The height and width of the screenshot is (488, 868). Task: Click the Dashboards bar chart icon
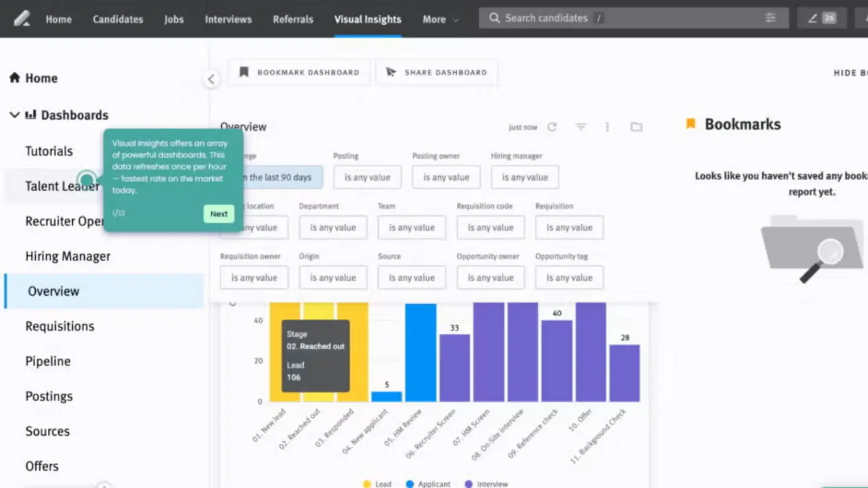coord(31,114)
